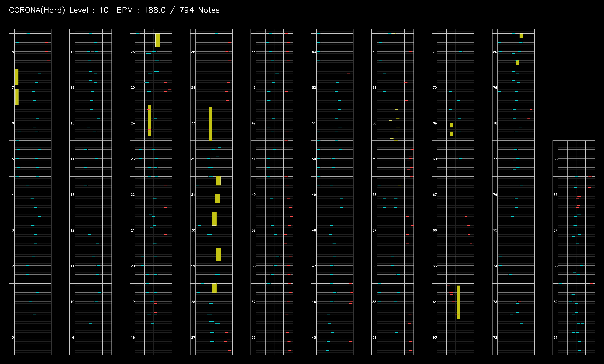Click measure number 84 label
The height and width of the screenshot is (364, 604).
click(x=556, y=230)
